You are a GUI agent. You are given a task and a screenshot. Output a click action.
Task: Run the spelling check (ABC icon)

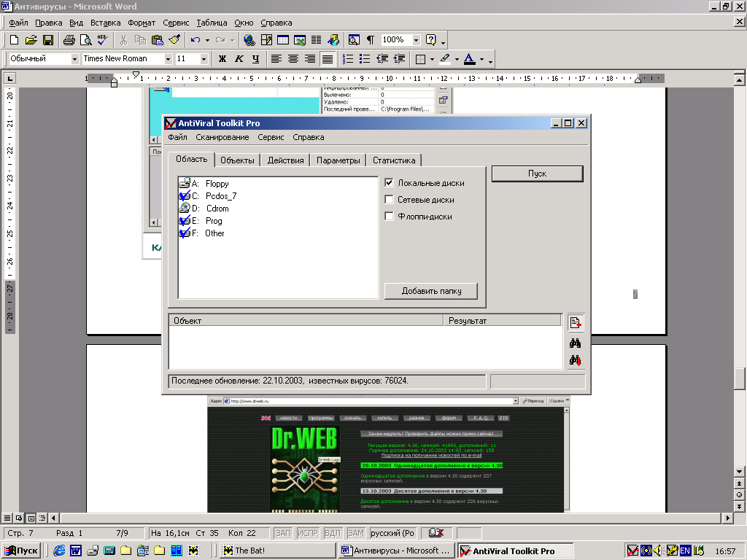coord(102,40)
